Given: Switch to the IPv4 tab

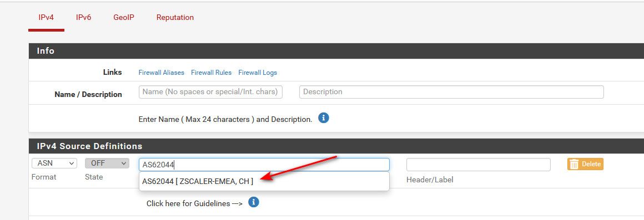Looking at the screenshot, I should pyautogui.click(x=46, y=18).
